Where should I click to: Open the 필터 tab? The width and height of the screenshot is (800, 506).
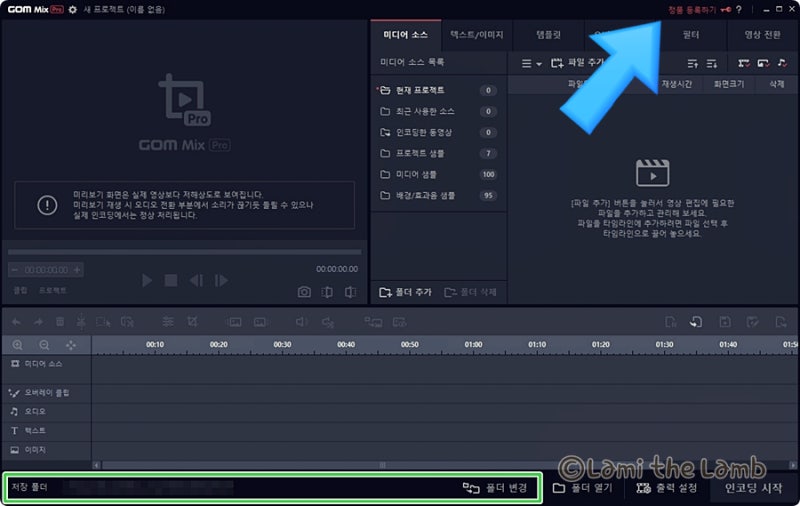pyautogui.click(x=691, y=35)
